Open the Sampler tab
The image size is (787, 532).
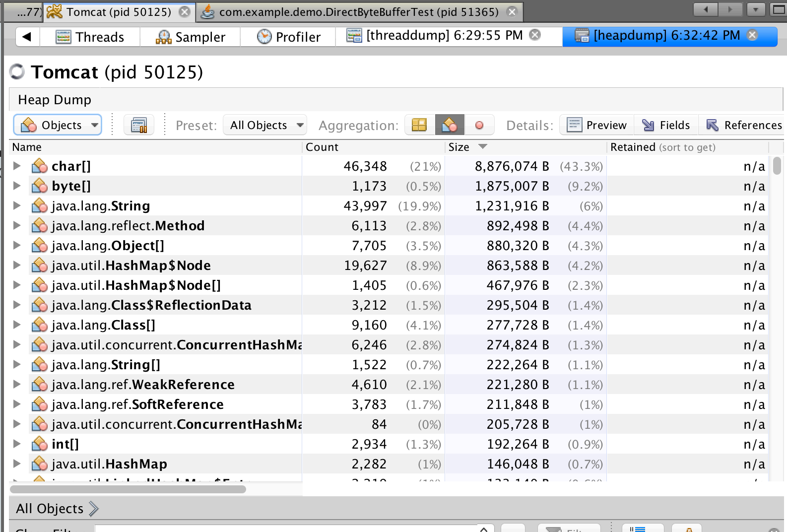[190, 37]
